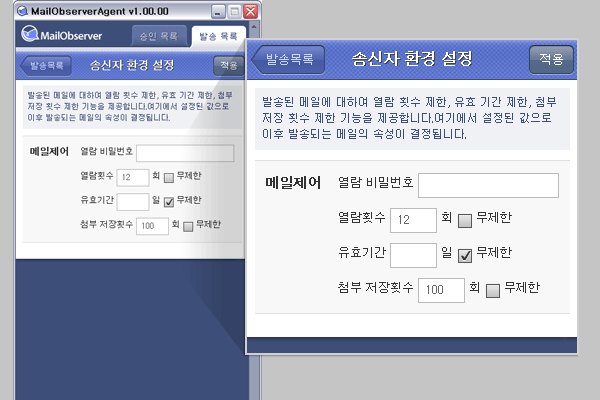Click 열람횟수 field showing 12 in enlarged view
The width and height of the screenshot is (600, 400).
tap(413, 220)
